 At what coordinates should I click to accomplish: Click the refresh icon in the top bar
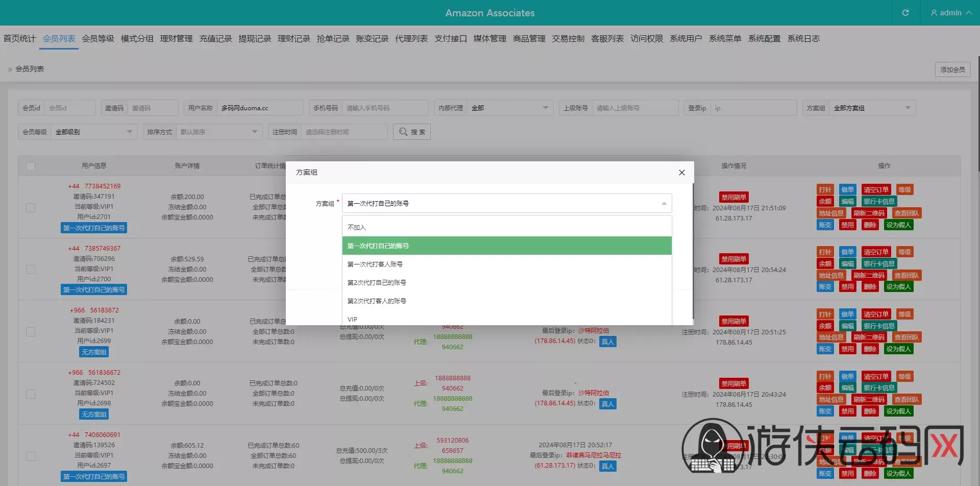(x=905, y=13)
